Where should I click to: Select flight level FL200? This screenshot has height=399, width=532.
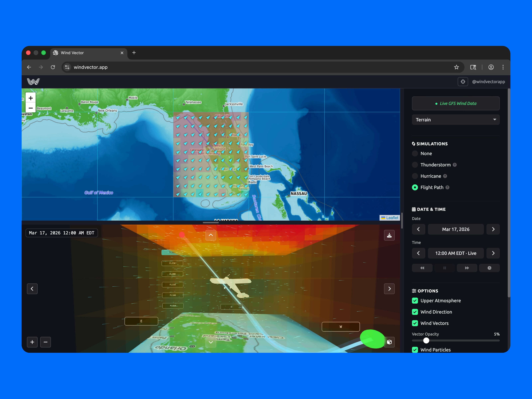[x=172, y=274]
